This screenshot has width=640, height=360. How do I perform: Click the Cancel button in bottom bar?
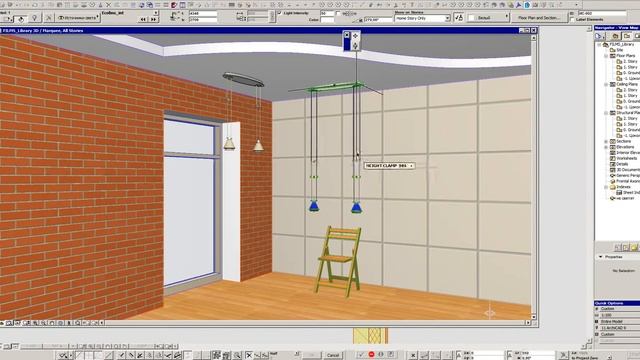(333, 355)
